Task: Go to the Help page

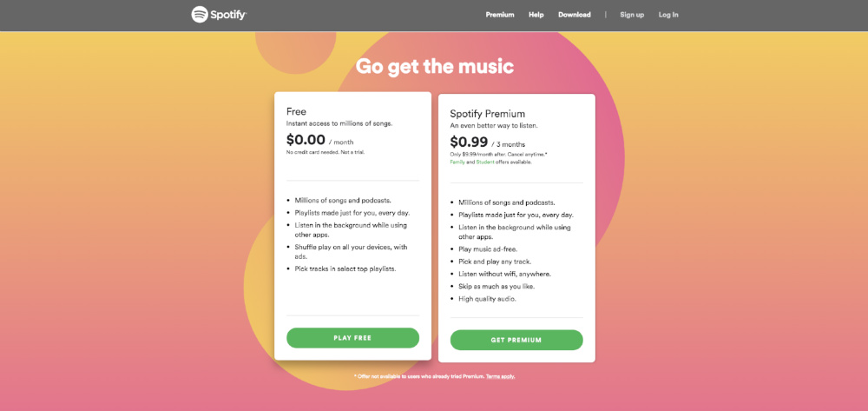Action: pos(536,15)
